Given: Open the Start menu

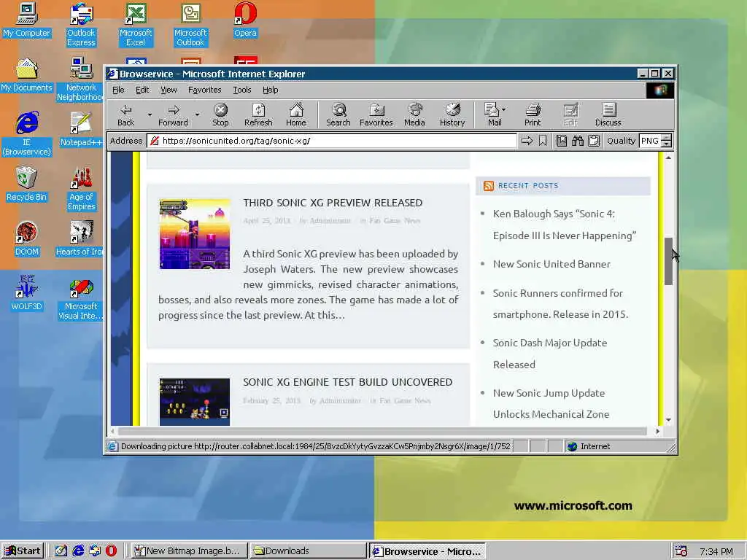Looking at the screenshot, I should 23,551.
